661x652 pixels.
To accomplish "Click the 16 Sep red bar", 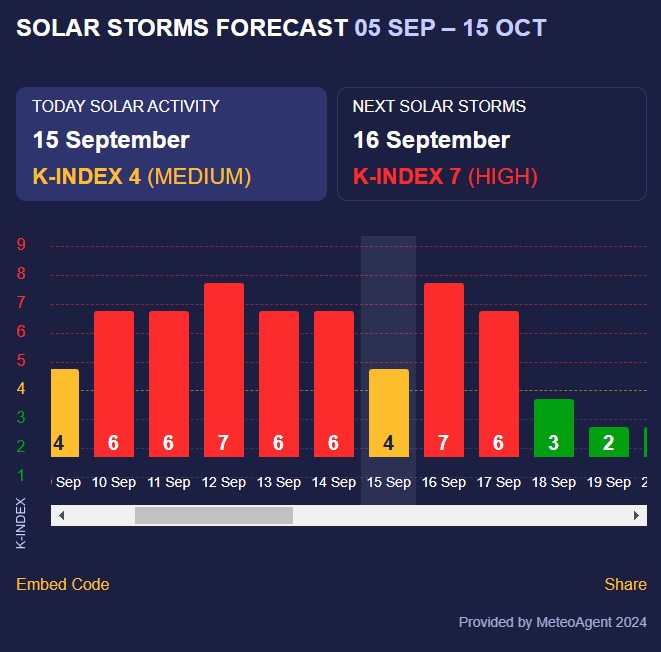I will (x=444, y=370).
